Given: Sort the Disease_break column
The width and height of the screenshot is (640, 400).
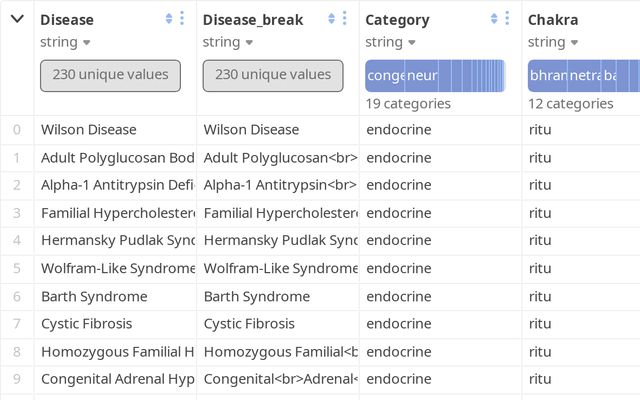Looking at the screenshot, I should [x=331, y=19].
